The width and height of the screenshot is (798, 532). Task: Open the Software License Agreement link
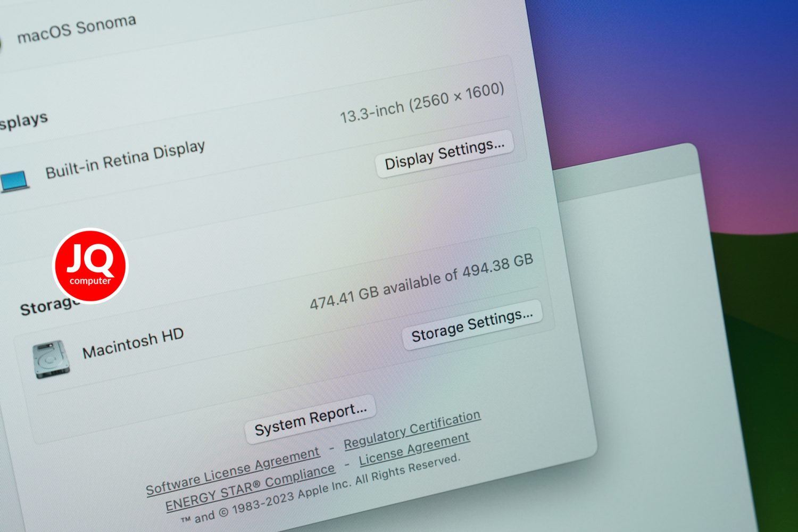pyautogui.click(x=233, y=471)
